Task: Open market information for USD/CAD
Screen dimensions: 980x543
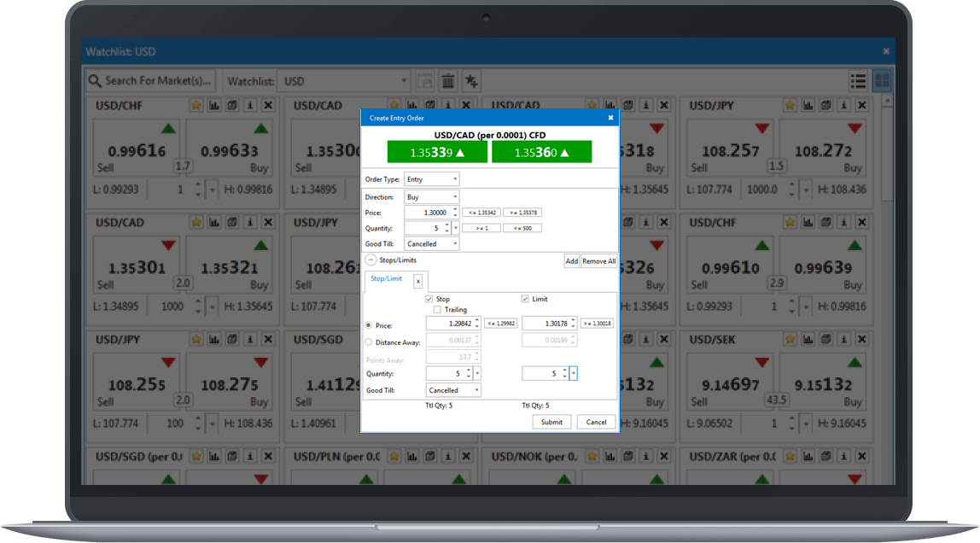Action: click(x=249, y=222)
